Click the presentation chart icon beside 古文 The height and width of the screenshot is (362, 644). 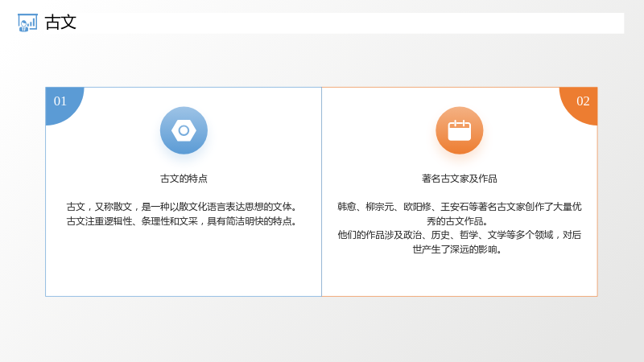coord(27,23)
